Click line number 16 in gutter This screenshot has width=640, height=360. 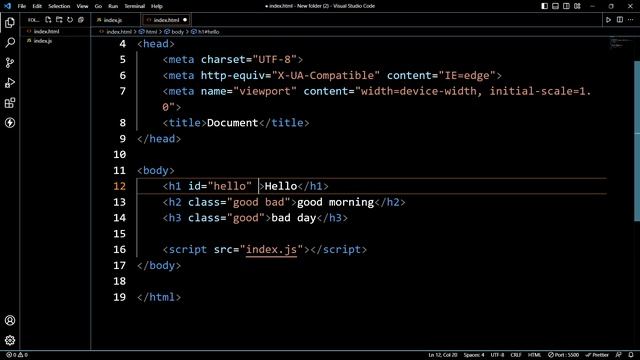pyautogui.click(x=120, y=249)
